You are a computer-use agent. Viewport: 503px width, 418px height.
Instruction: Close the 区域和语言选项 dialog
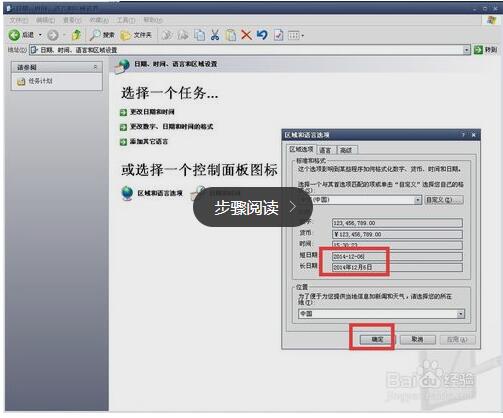[x=474, y=135]
